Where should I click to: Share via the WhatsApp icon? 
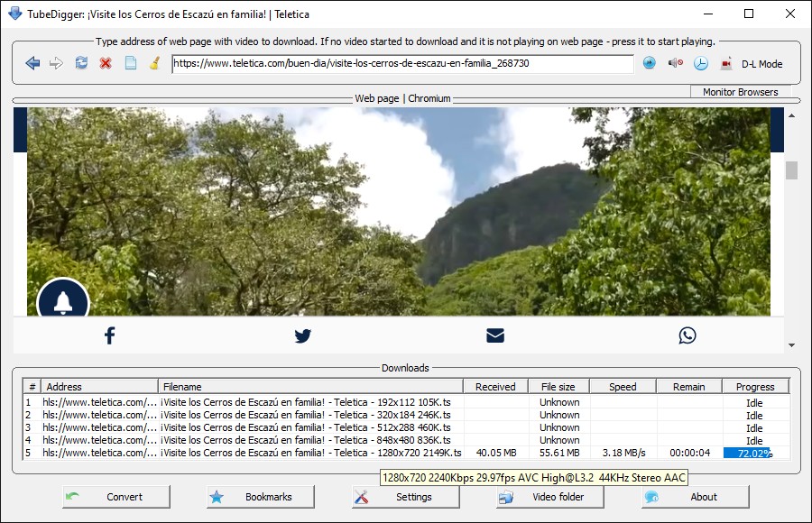(687, 335)
